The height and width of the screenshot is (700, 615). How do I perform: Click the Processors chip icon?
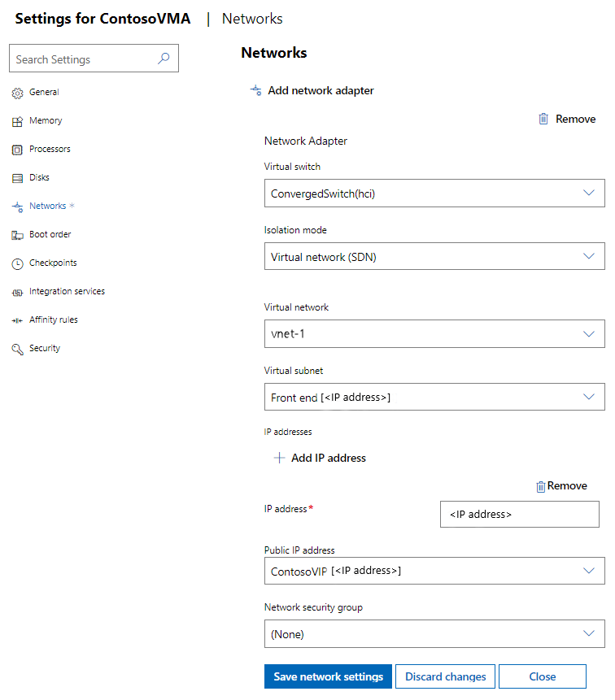[17, 150]
